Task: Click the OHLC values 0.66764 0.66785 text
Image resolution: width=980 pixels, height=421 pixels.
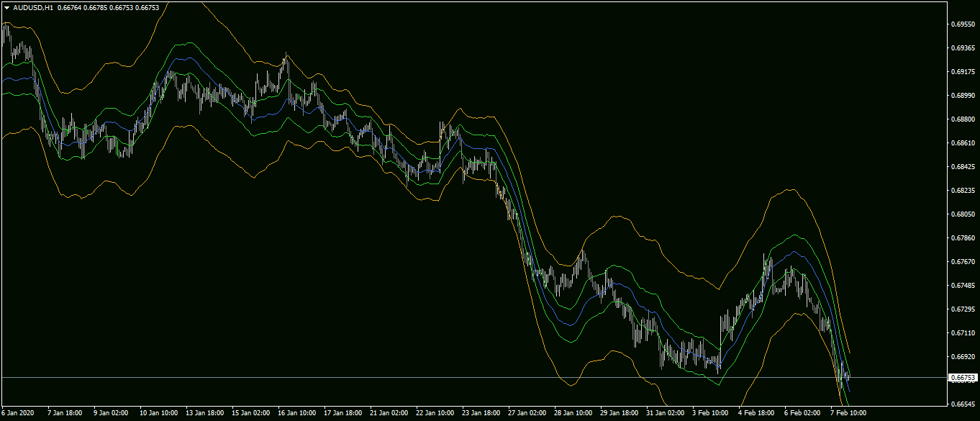Action: [83, 7]
